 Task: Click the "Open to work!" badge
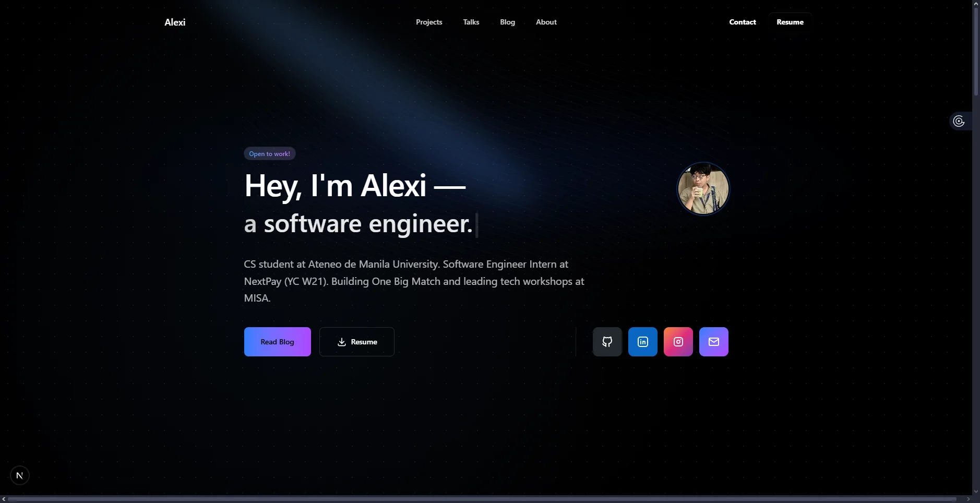(x=269, y=153)
